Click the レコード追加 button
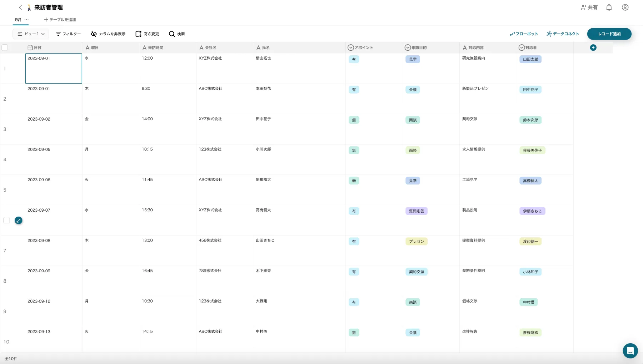This screenshot has height=364, width=643. click(609, 34)
